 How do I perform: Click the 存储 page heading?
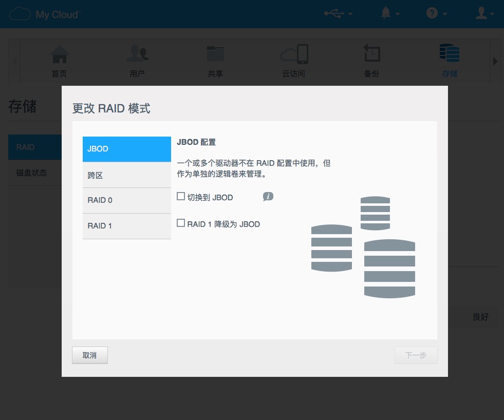click(23, 106)
